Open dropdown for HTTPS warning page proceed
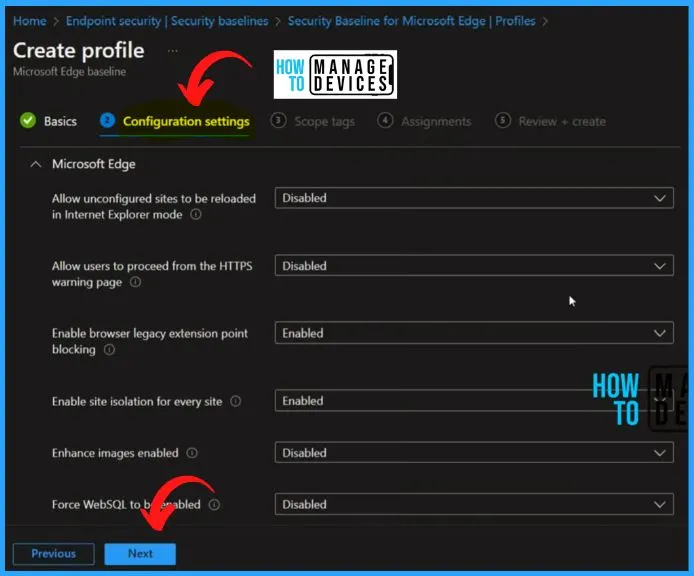This screenshot has height=576, width=694. (474, 266)
